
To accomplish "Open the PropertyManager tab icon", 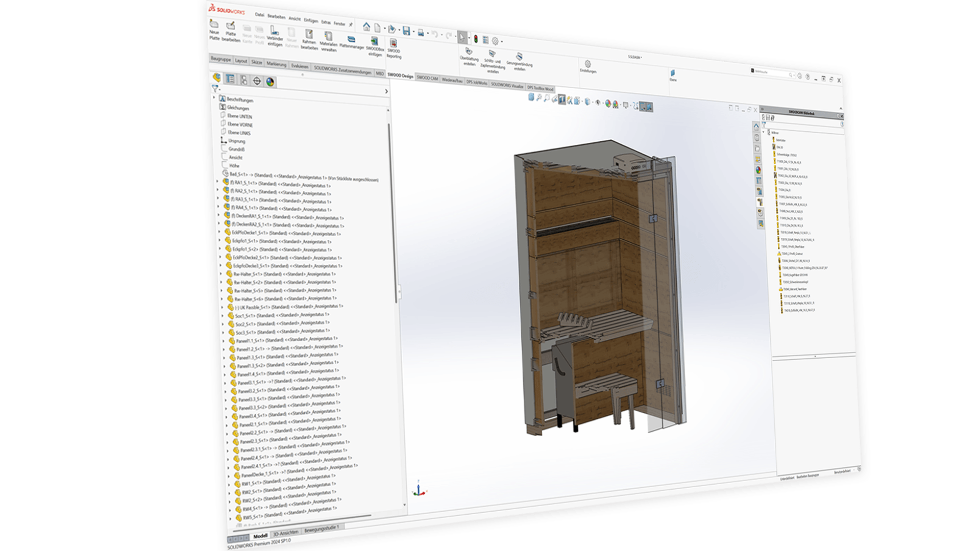I will (x=230, y=79).
